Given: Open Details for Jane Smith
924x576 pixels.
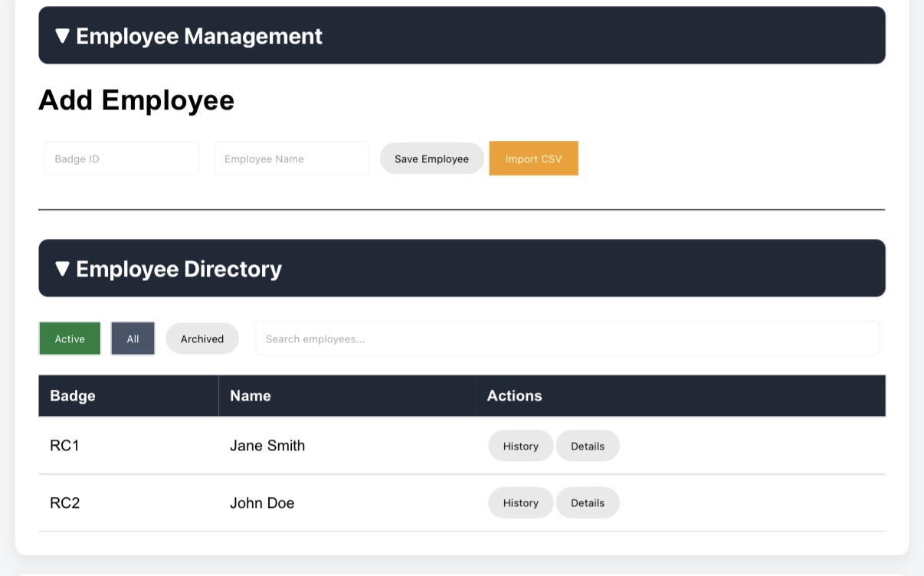Looking at the screenshot, I should [x=588, y=446].
